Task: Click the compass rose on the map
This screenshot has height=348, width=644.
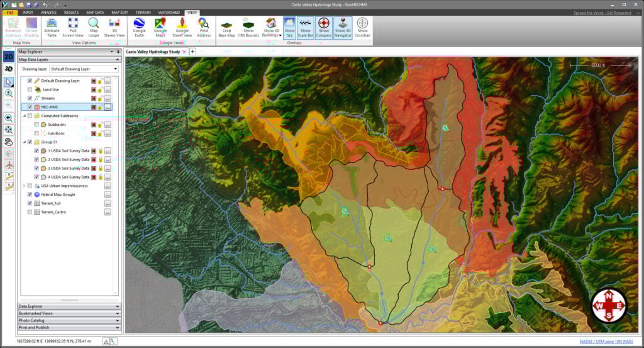Action: [x=609, y=306]
